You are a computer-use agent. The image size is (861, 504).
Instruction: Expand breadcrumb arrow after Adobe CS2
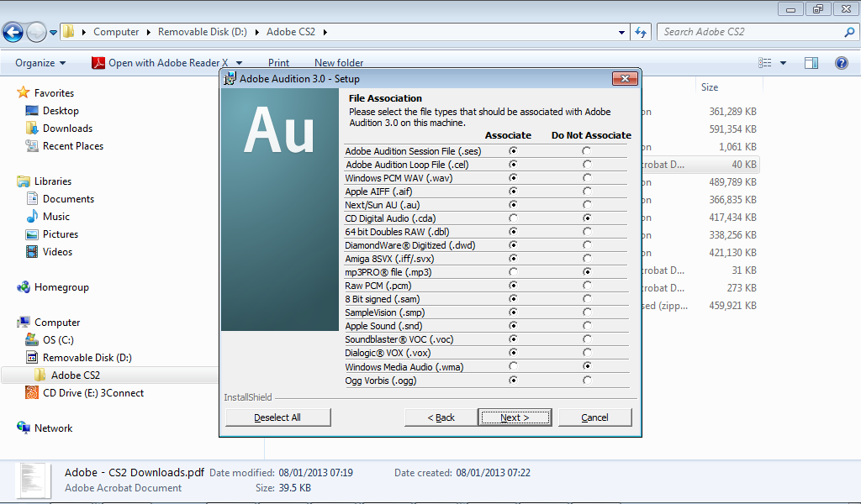tap(325, 33)
